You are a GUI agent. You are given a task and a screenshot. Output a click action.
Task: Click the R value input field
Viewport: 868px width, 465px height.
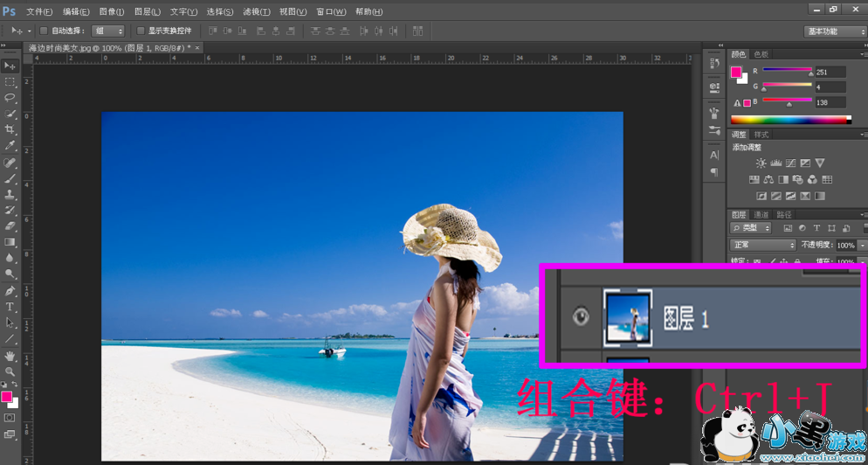click(x=830, y=73)
